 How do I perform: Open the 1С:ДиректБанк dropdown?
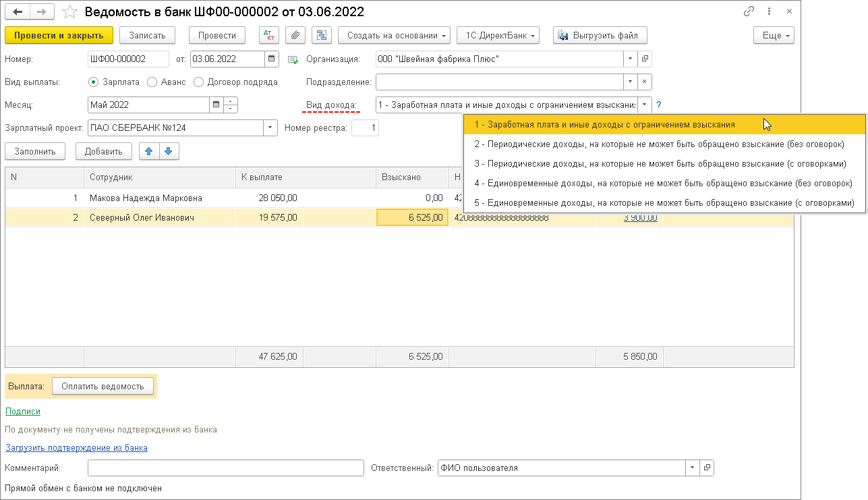pos(498,35)
